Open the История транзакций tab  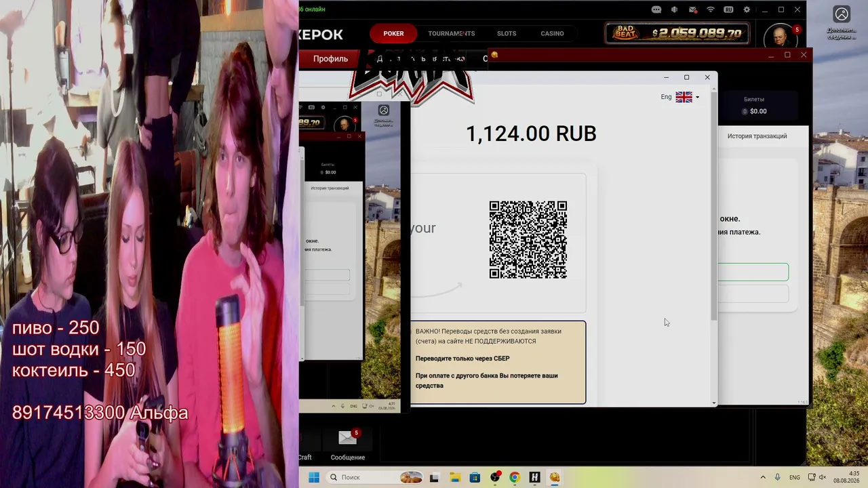pos(757,136)
